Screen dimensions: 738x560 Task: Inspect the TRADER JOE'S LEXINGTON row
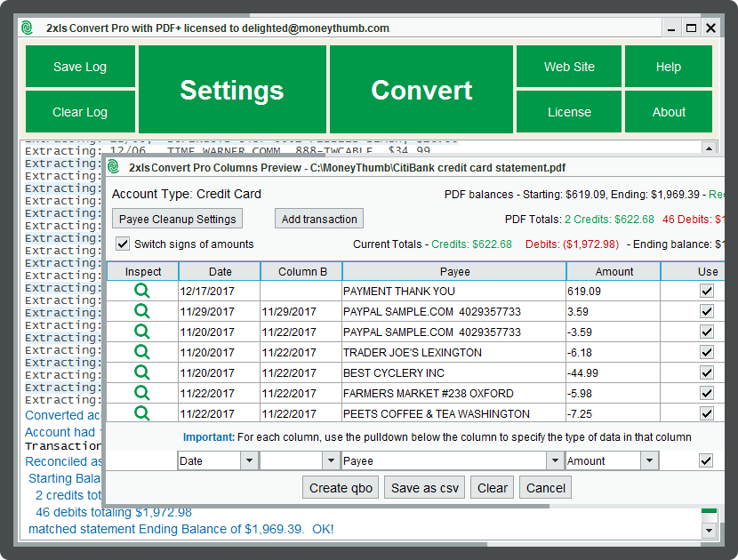[142, 352]
